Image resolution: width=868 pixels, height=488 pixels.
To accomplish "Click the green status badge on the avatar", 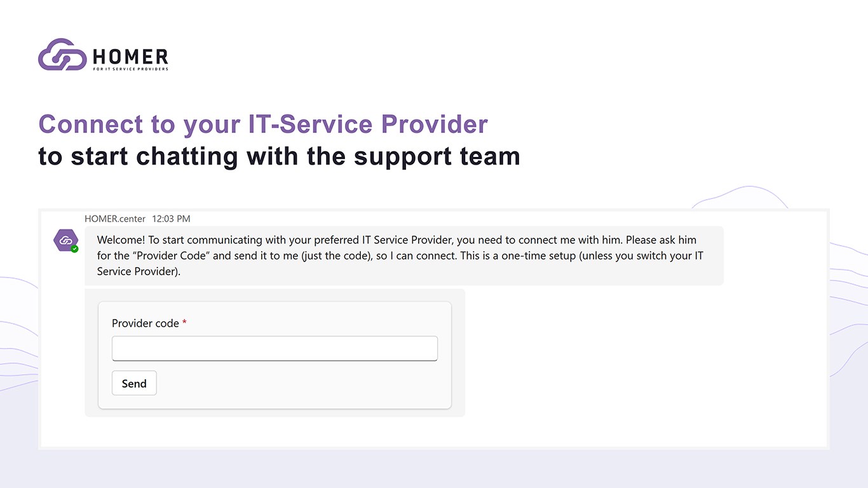I will [75, 249].
